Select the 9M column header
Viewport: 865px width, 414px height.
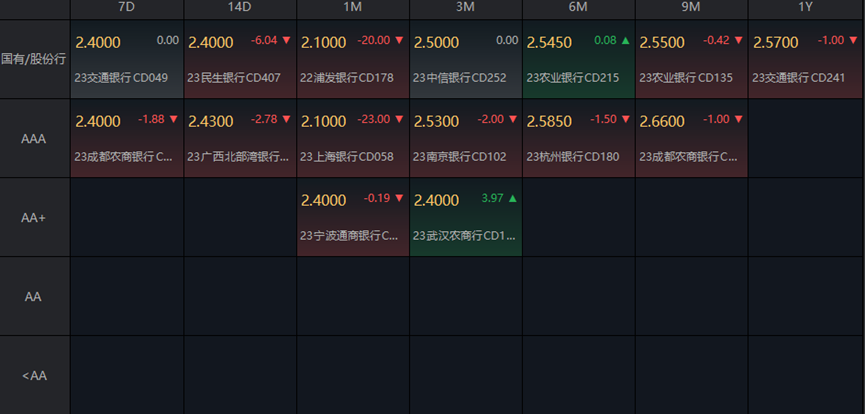click(x=691, y=8)
